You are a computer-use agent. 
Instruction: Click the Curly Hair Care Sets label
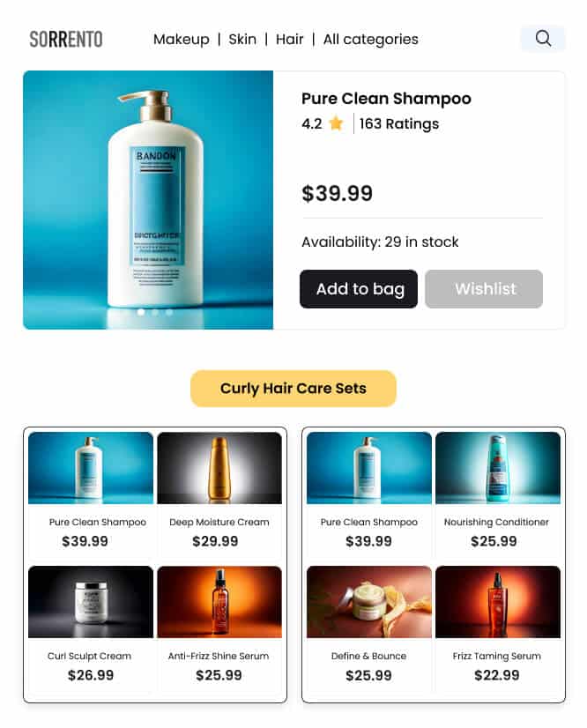click(x=293, y=388)
